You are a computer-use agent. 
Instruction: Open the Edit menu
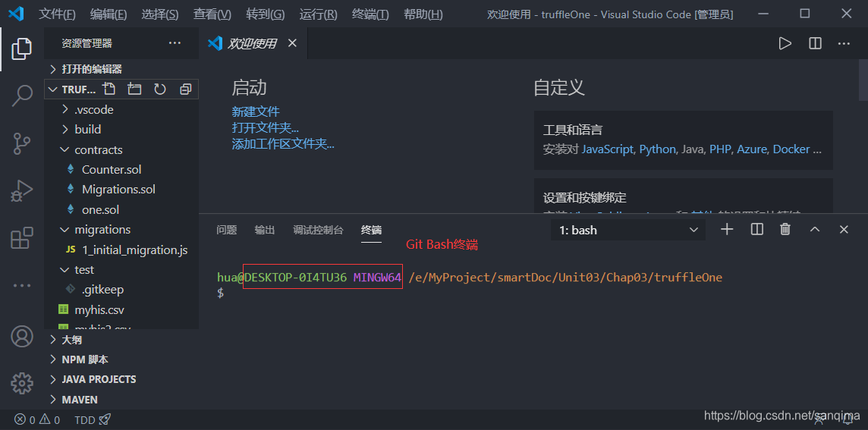108,14
